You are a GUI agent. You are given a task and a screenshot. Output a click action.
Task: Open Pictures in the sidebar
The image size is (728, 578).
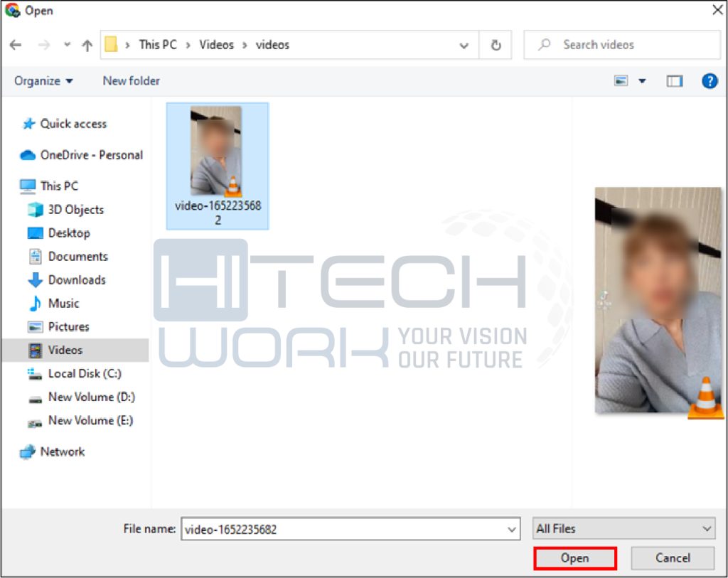click(58, 326)
